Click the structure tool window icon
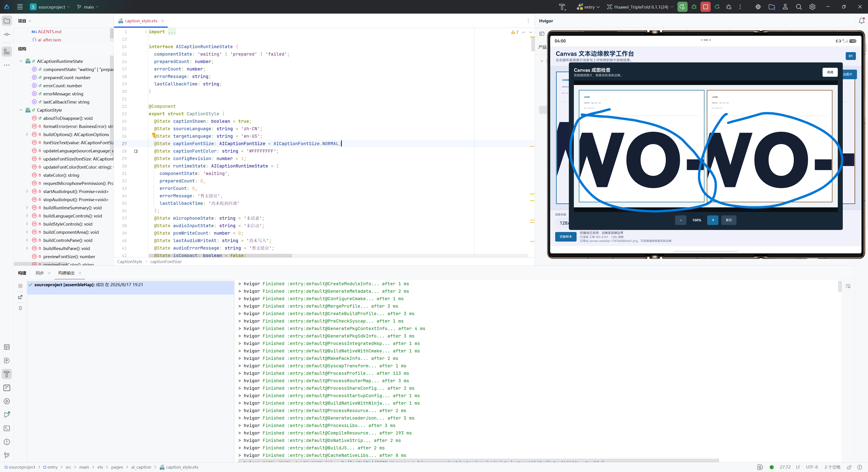Screen dimensions: 868x472 (x=7, y=52)
